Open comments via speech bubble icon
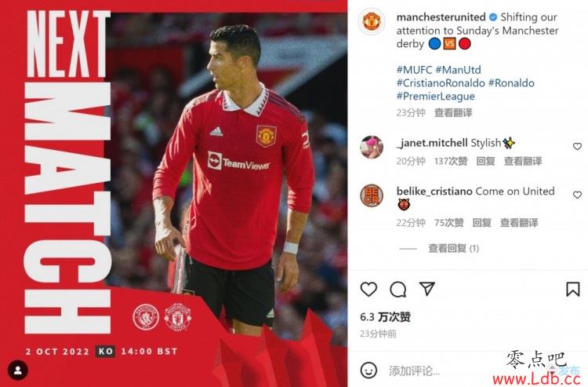 click(x=397, y=290)
